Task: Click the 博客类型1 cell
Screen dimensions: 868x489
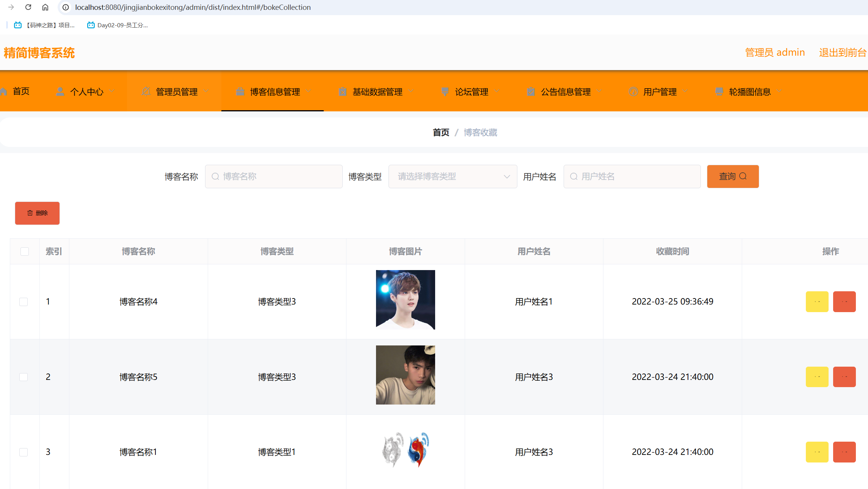Action: click(277, 452)
